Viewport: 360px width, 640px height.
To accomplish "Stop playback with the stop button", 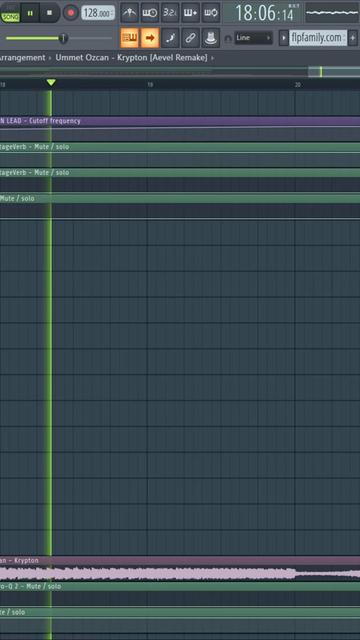I will click(x=50, y=13).
